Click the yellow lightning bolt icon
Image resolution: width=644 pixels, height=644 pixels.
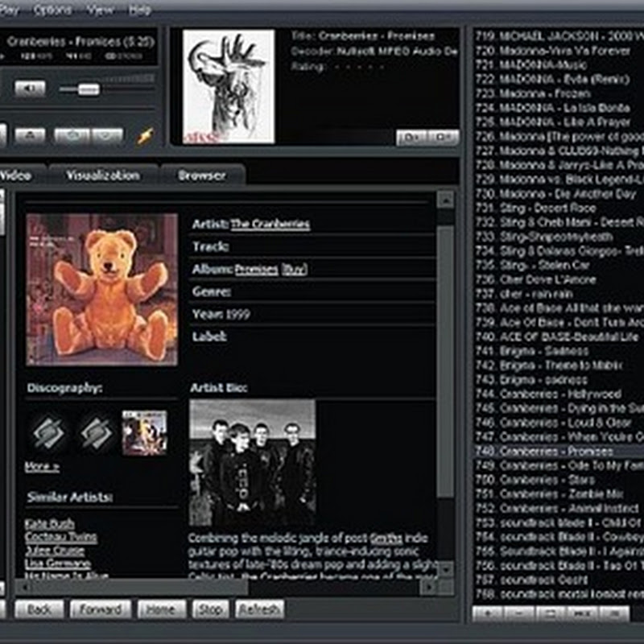tap(145, 136)
